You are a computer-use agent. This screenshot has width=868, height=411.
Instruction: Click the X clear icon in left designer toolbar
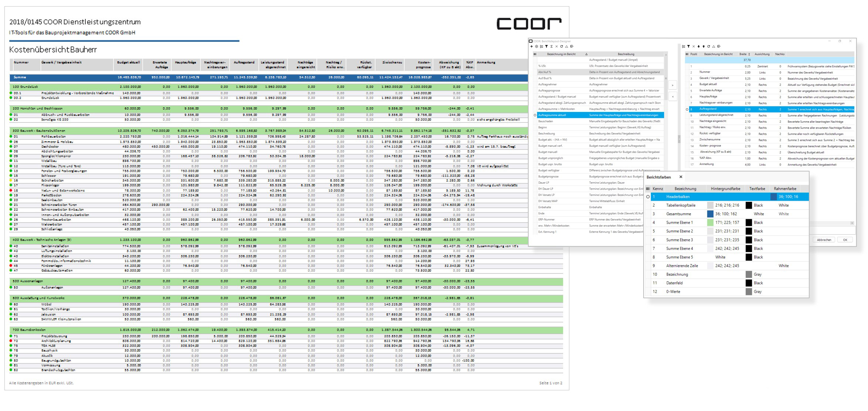[x=556, y=47]
